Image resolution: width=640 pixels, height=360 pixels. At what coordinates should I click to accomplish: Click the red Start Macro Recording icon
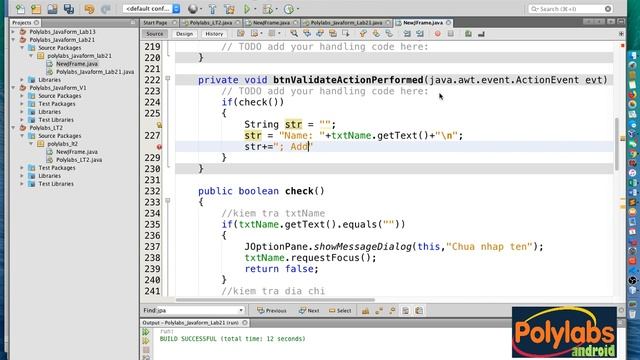click(438, 33)
